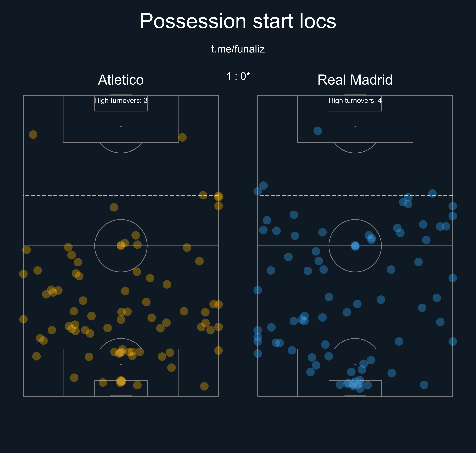Screen dimensions: 476x453
Task: Click the top penalty spot on Real Madrid's pitch
Action: (355, 127)
